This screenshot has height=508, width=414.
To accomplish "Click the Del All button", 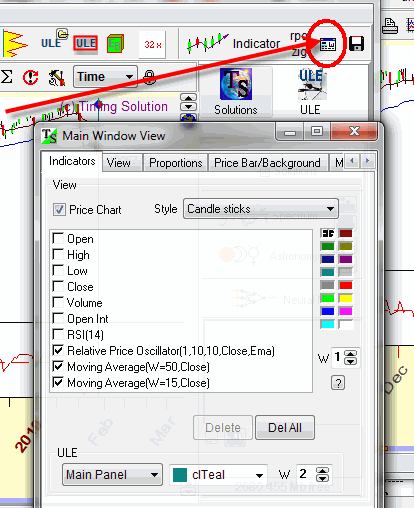I will 285,427.
